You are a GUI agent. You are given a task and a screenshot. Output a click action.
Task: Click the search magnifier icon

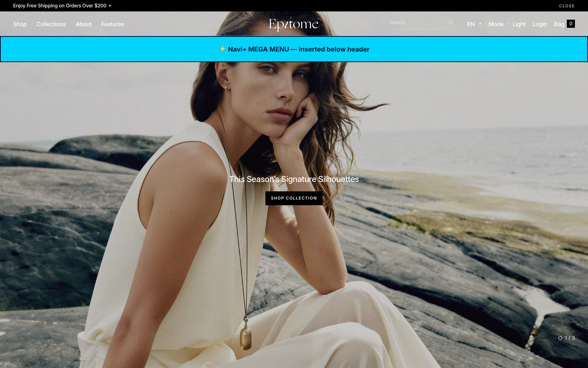pos(450,22)
